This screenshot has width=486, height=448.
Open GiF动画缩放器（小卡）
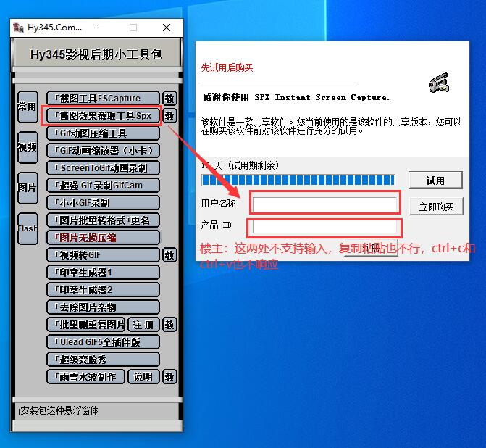104,151
